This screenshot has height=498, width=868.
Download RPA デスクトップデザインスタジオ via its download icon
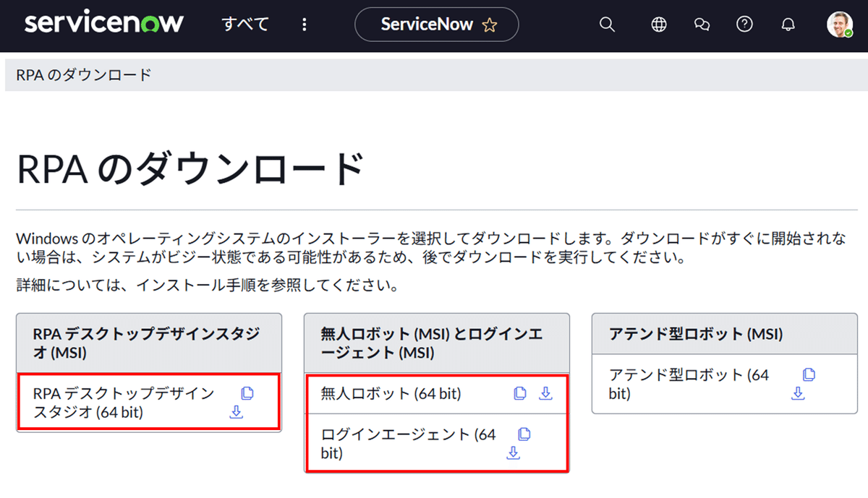pos(237,412)
